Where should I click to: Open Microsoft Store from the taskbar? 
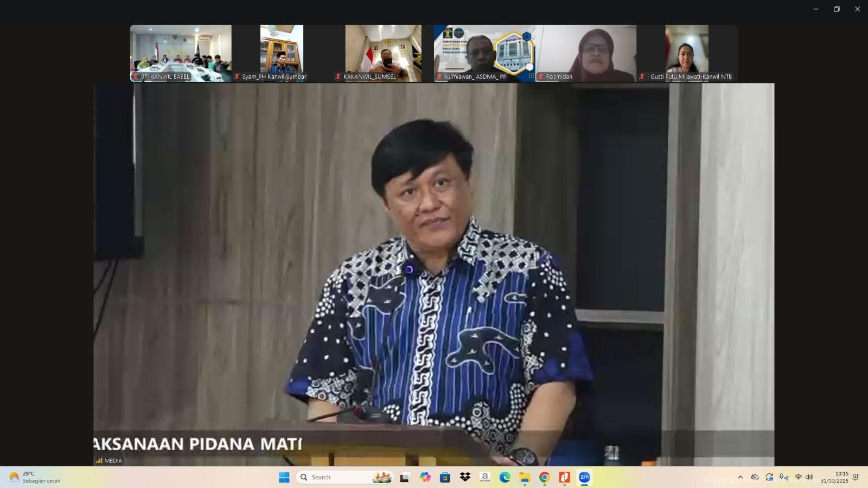click(x=445, y=477)
